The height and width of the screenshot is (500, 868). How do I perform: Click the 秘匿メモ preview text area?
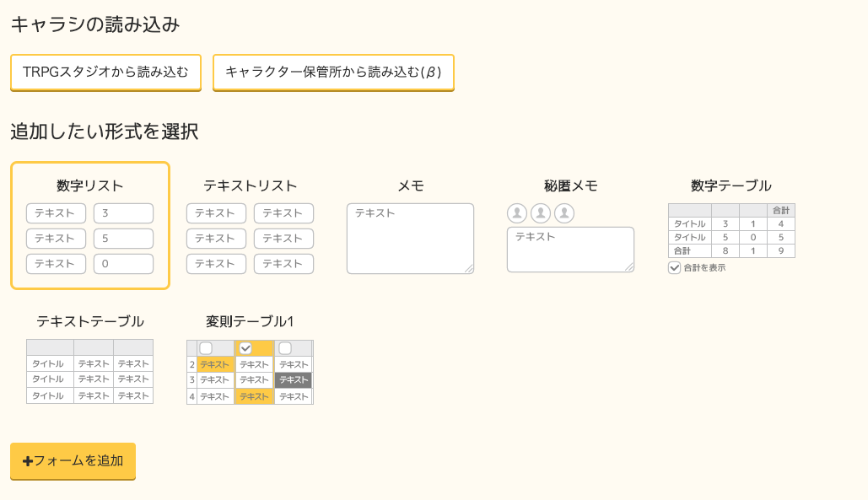[x=570, y=249]
